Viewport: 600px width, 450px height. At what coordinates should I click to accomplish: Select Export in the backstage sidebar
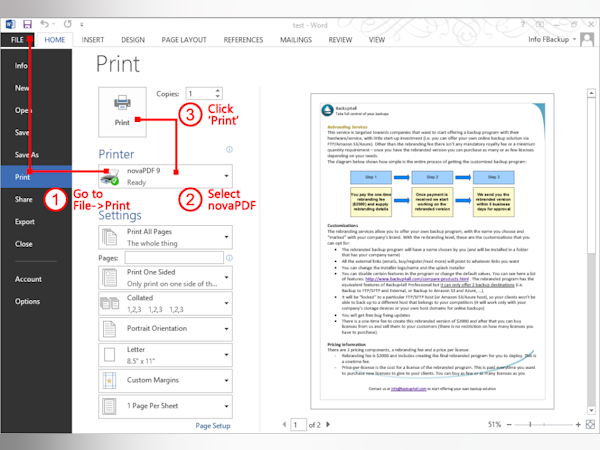tap(36, 222)
